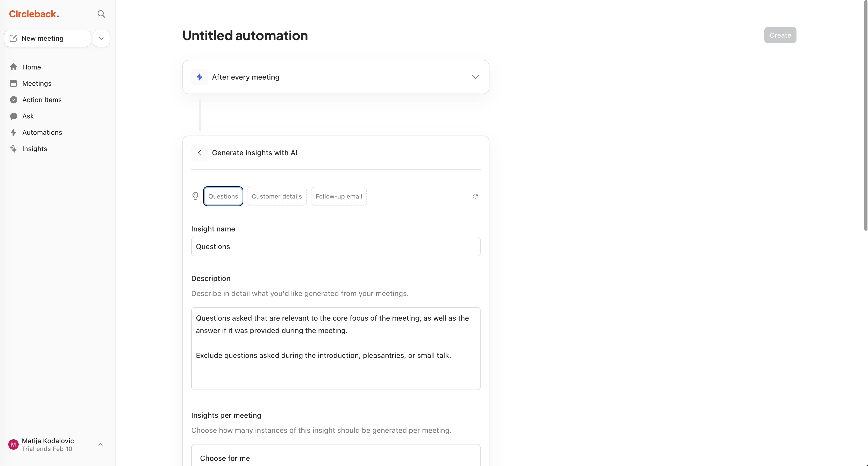The width and height of the screenshot is (868, 466).
Task: Navigate to Automations in sidebar
Action: tap(42, 132)
